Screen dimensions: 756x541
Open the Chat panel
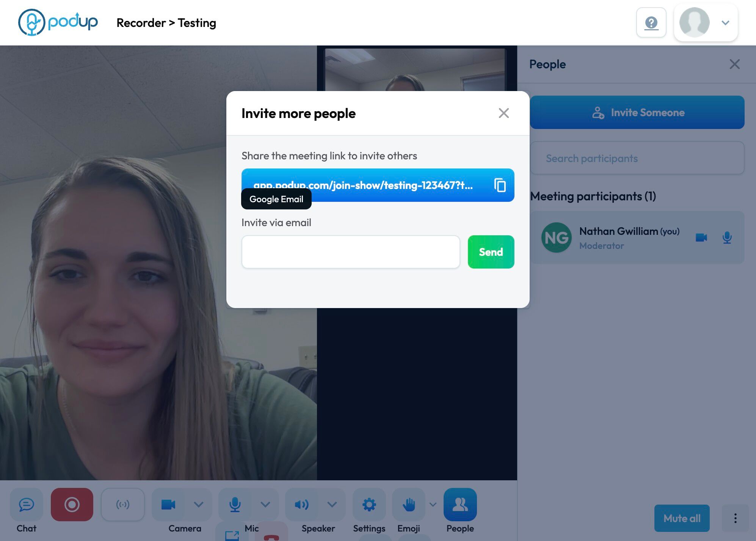tap(27, 505)
